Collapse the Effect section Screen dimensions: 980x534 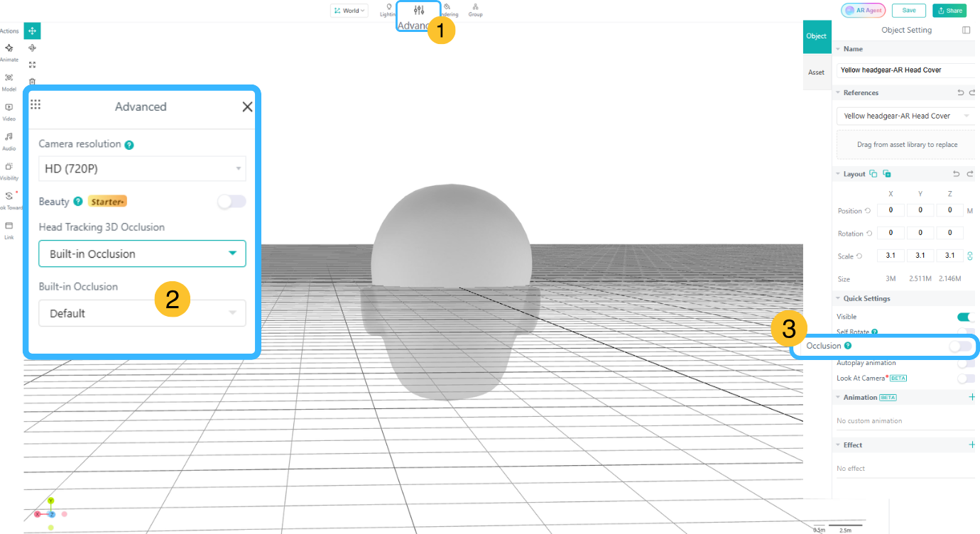click(837, 445)
